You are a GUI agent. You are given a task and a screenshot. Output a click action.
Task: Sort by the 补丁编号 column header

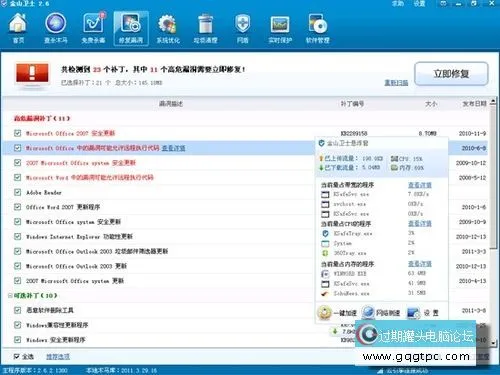tap(352, 104)
